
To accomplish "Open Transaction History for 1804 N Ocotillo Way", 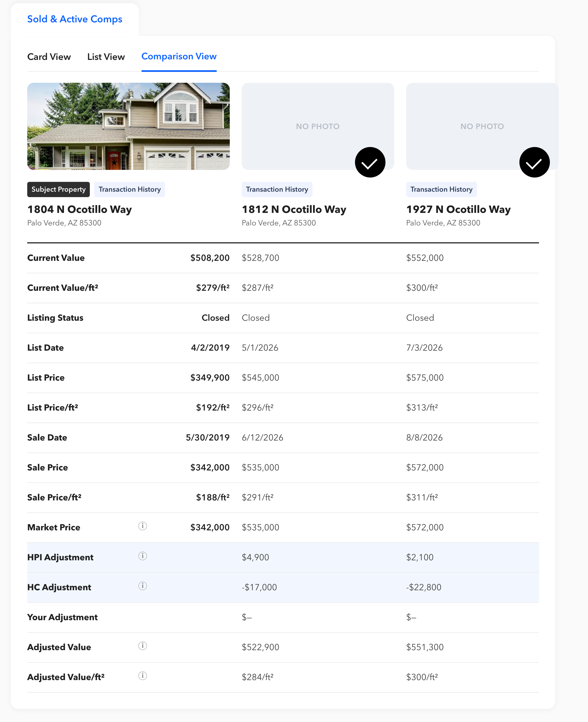I will point(130,189).
